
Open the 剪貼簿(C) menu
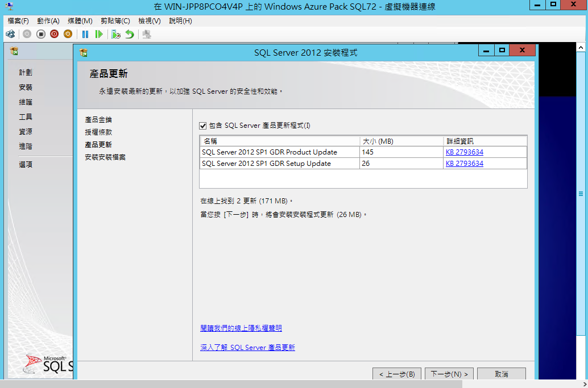click(115, 21)
